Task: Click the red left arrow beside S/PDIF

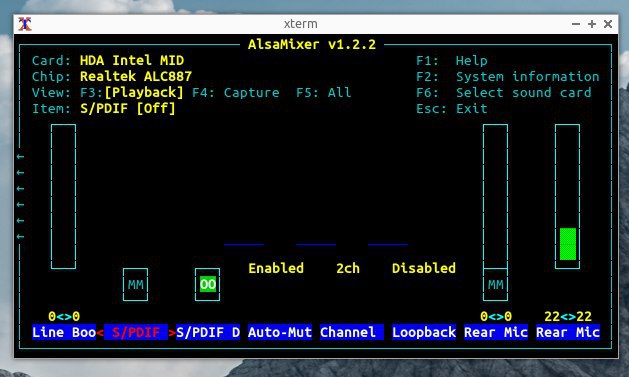Action: pyautogui.click(x=100, y=332)
